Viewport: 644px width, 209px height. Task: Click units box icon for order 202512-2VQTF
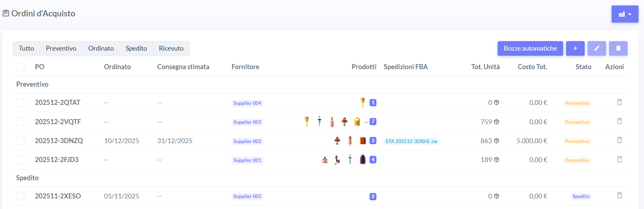pos(496,122)
